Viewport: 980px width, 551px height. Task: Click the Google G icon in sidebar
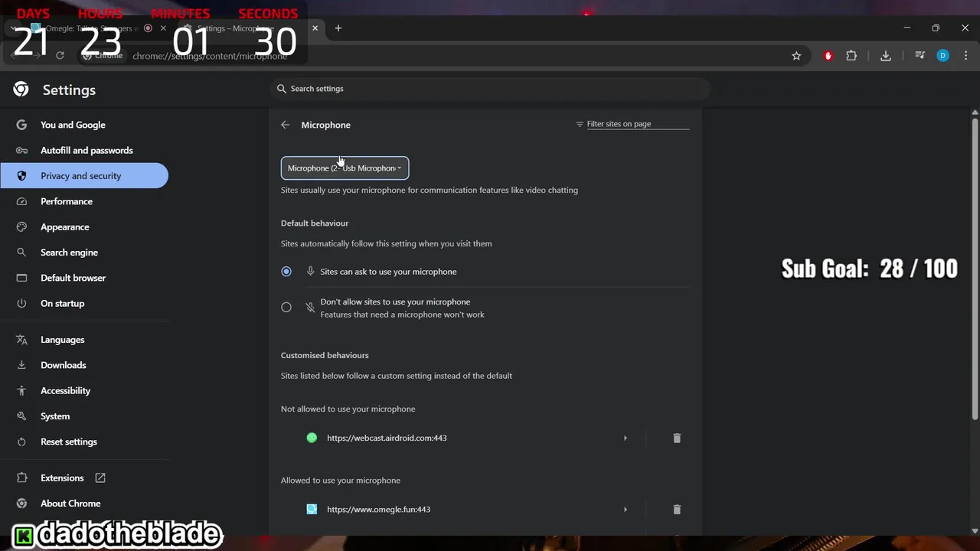(21, 125)
